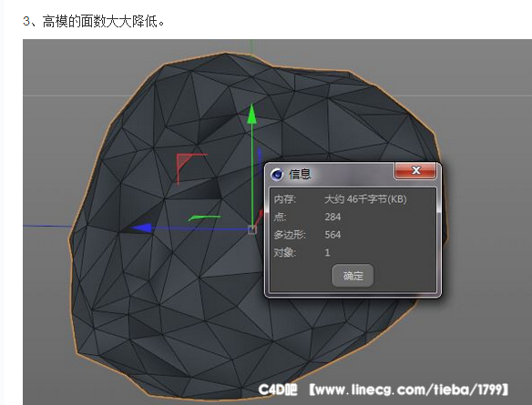Click the C4D吧 watermark text
Screen dimensions: 532x405
(x=278, y=390)
